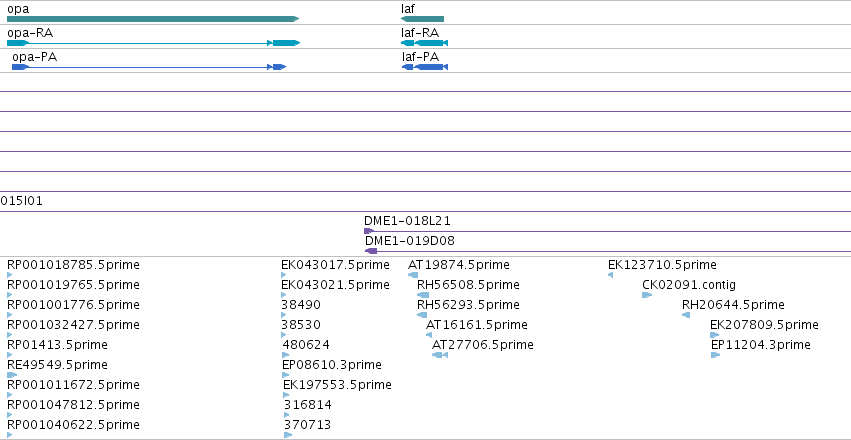Select the DME1-019D08 arrow glyph
Image resolution: width=851 pixels, height=440 pixels.
coord(371,251)
